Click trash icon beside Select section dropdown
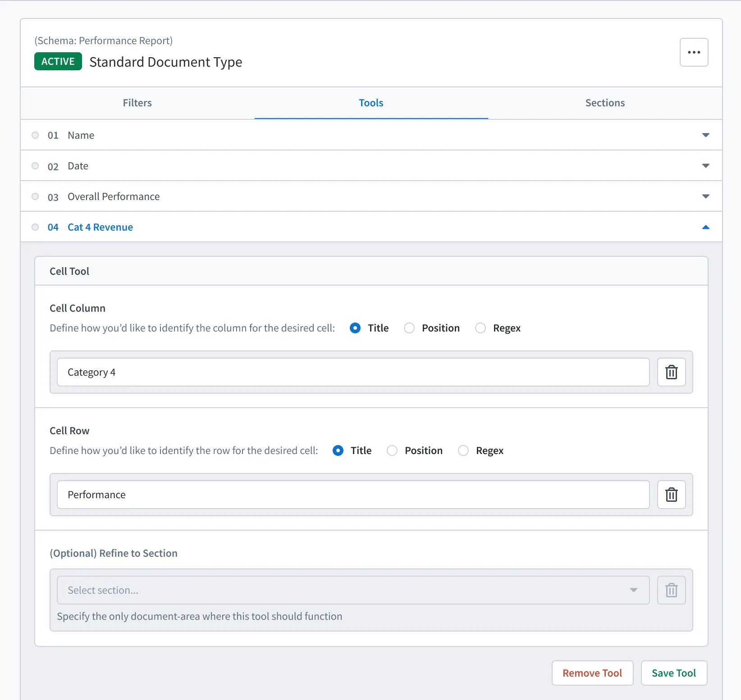This screenshot has height=700, width=741. click(x=671, y=590)
